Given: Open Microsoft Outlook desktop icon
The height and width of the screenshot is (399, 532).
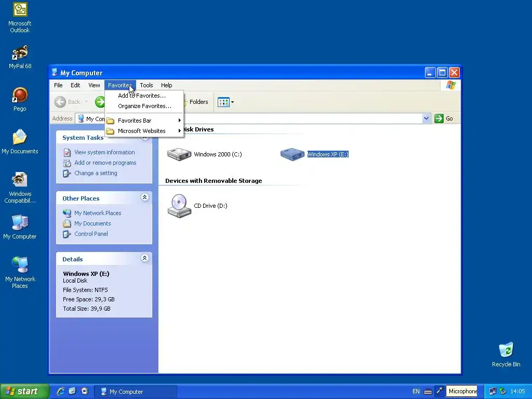Looking at the screenshot, I should click(20, 18).
